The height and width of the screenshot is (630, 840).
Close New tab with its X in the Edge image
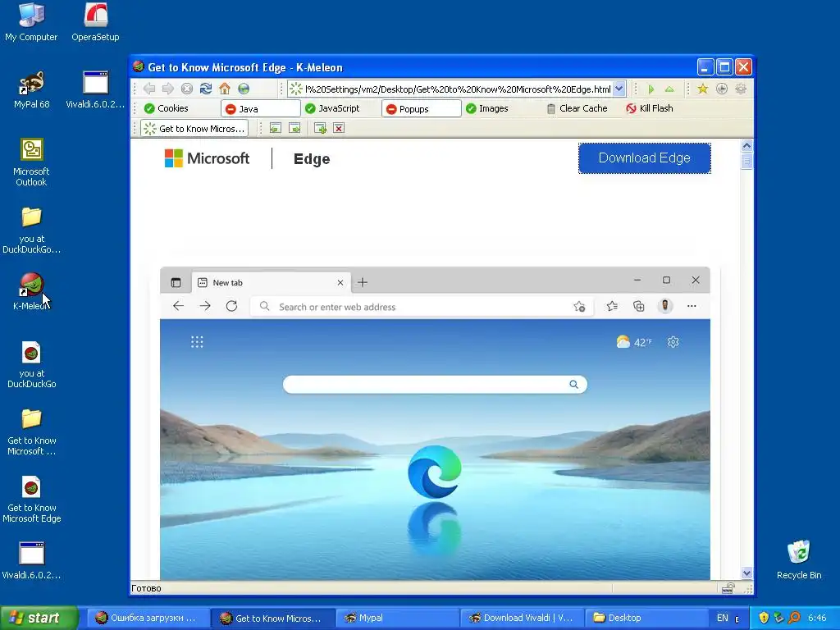click(x=340, y=282)
